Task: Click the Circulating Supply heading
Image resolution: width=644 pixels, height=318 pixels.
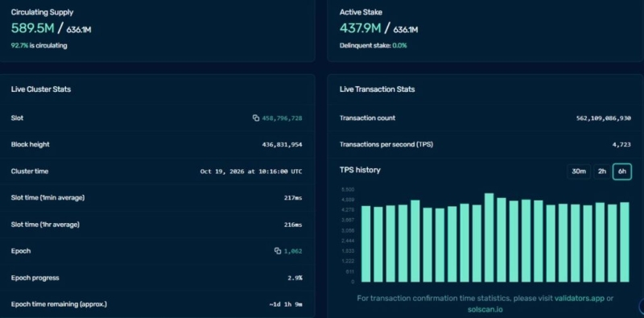Action: point(42,12)
